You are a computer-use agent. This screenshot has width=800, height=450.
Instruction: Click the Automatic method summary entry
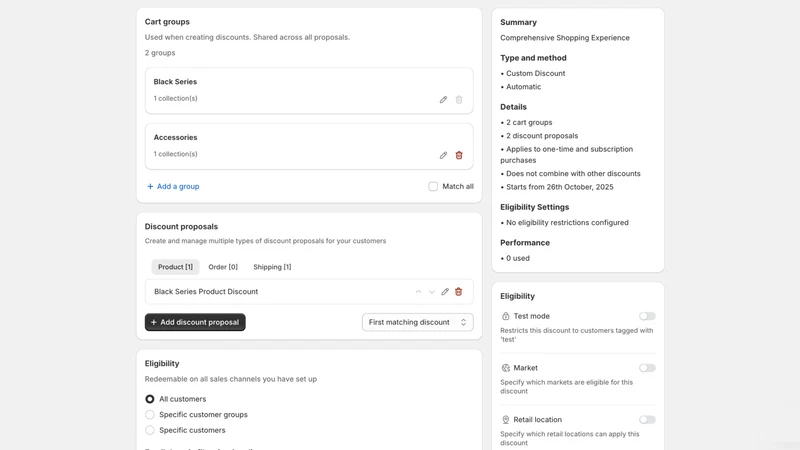click(523, 87)
